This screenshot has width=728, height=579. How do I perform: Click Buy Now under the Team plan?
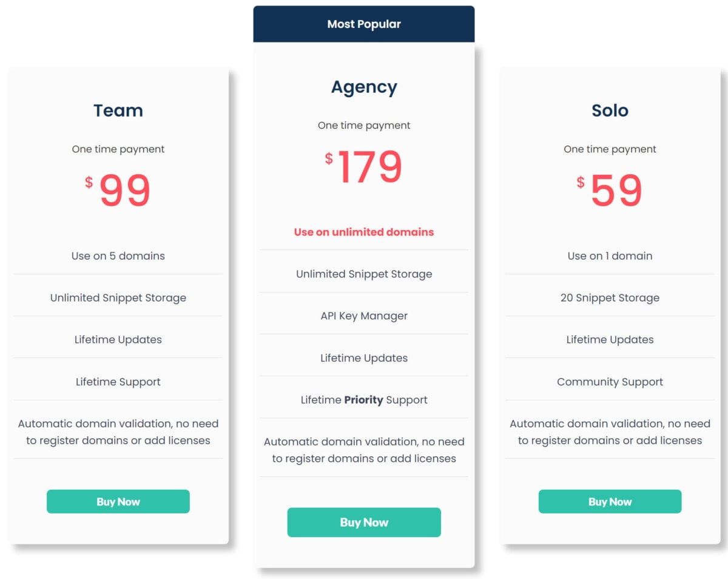coord(118,501)
